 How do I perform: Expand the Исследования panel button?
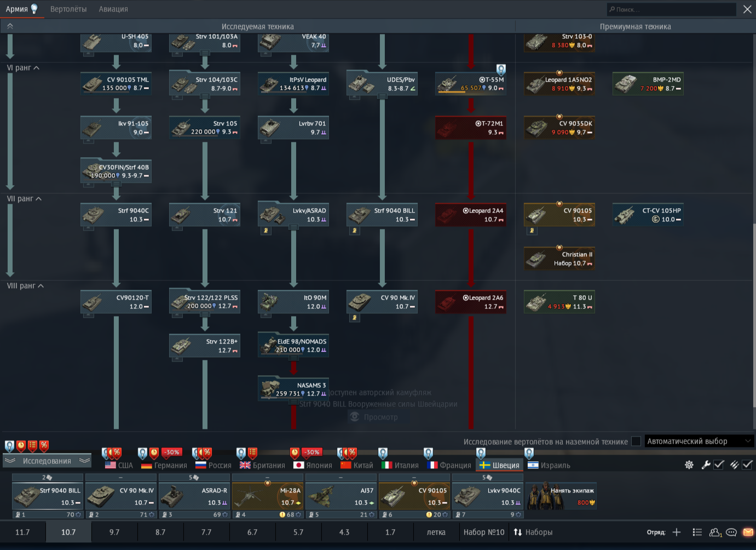[x=47, y=461]
